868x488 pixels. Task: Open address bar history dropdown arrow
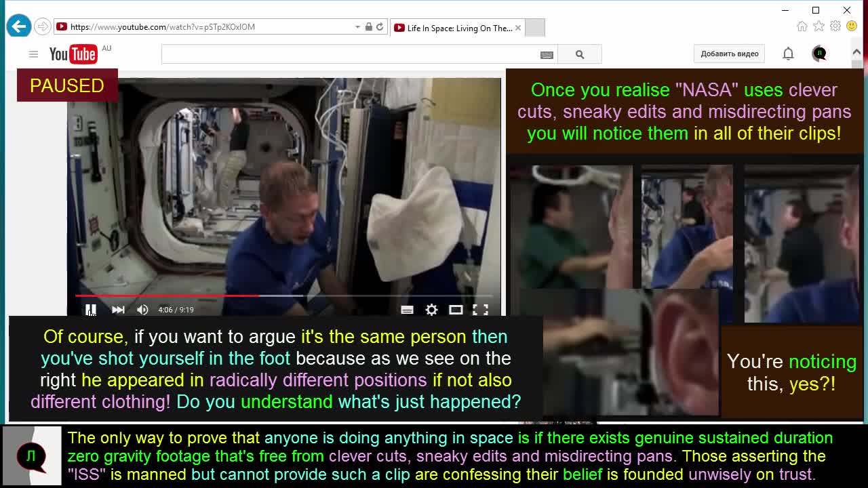tap(357, 27)
